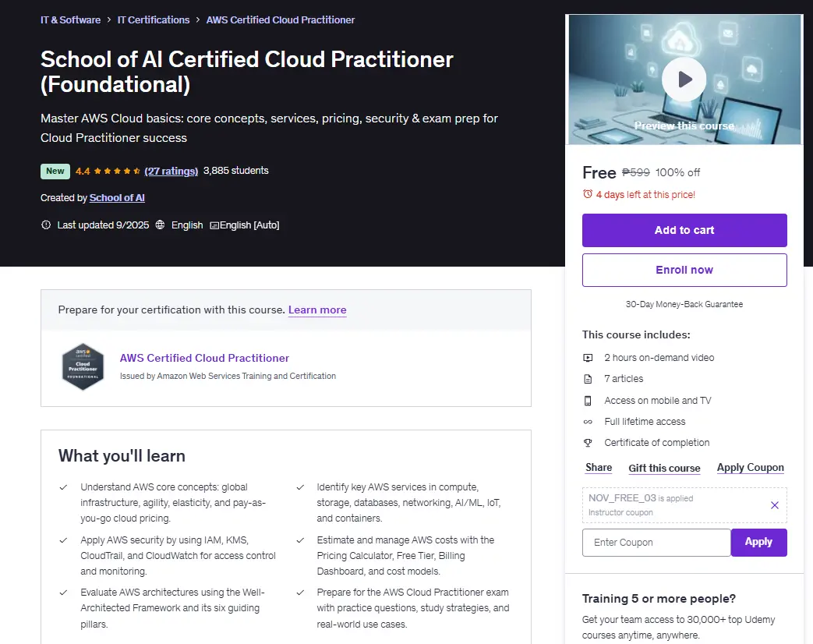Click English [Auto] captions text
813x644 pixels.
(249, 225)
